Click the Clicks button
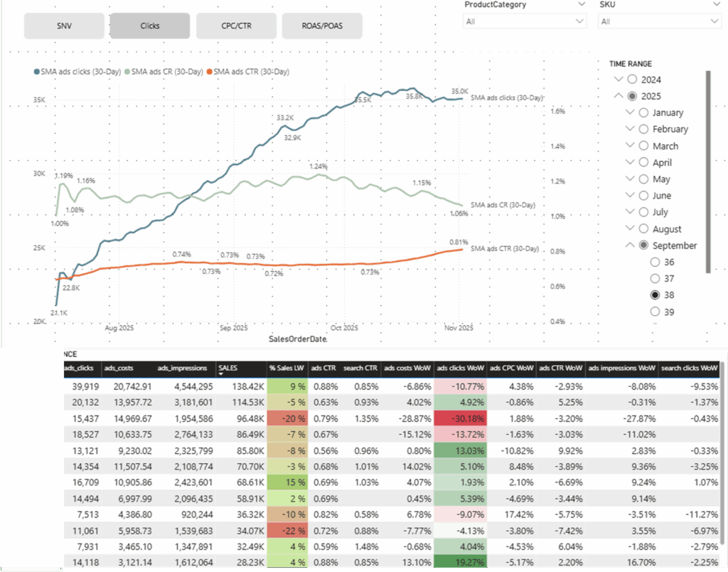 coord(149,26)
